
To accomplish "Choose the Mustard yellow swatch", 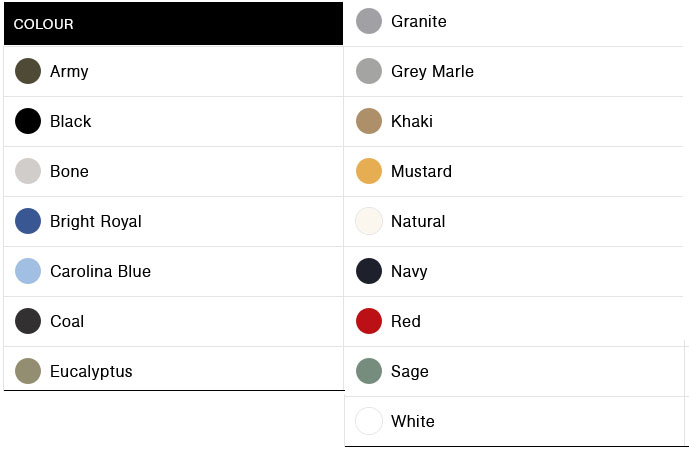I will point(369,171).
